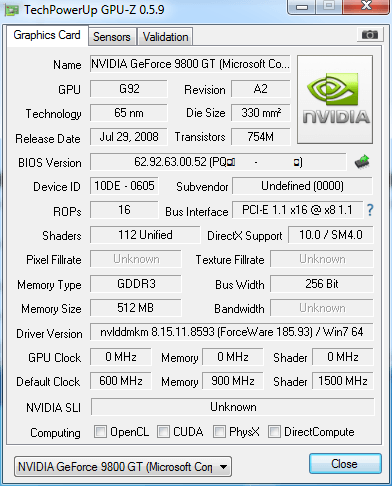Click the Close button
Image resolution: width=392 pixels, height=486 pixels.
pos(345,464)
